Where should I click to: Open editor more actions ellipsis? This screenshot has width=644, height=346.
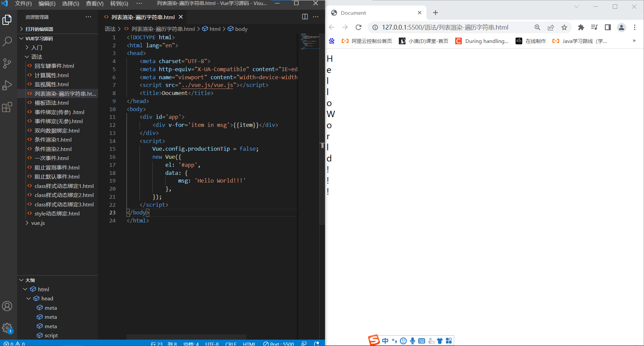click(x=316, y=17)
